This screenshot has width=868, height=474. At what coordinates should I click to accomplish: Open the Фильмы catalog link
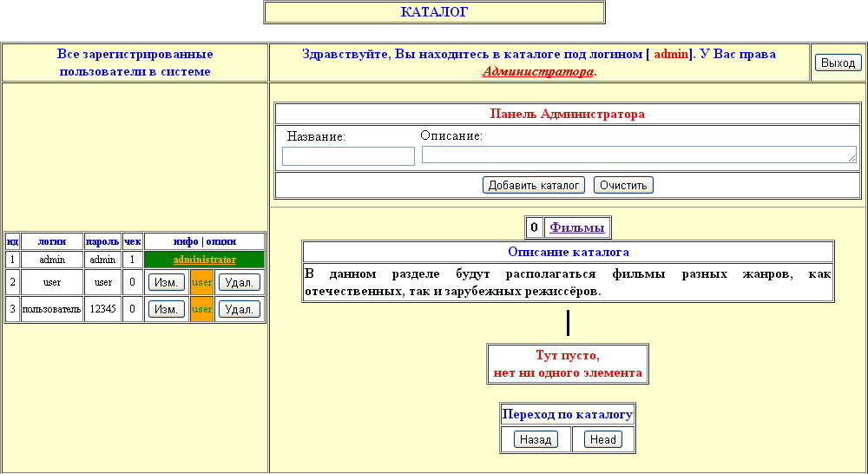click(x=576, y=227)
